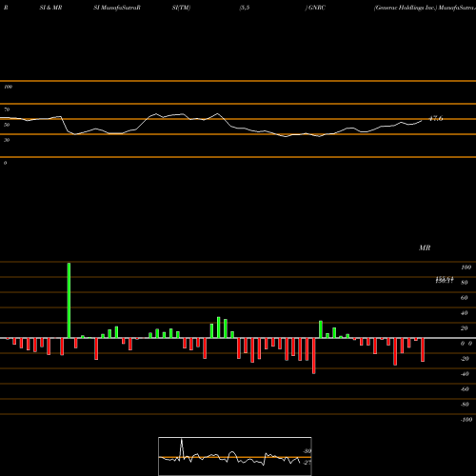Screen dimensions: 476x476
Task: Click the RSI value label 47.6
Action: [x=436, y=119]
